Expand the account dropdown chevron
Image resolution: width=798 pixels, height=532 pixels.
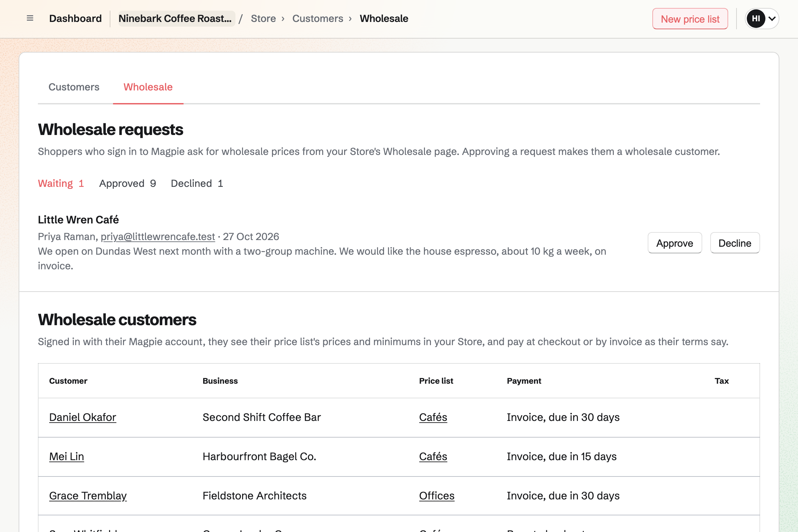(772, 18)
